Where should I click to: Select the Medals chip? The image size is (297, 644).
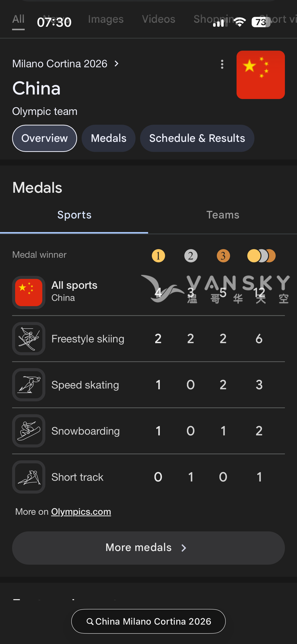108,138
